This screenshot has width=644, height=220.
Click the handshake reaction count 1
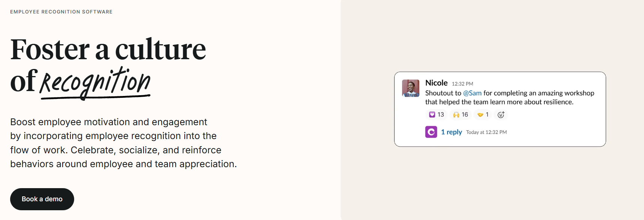coord(487,115)
